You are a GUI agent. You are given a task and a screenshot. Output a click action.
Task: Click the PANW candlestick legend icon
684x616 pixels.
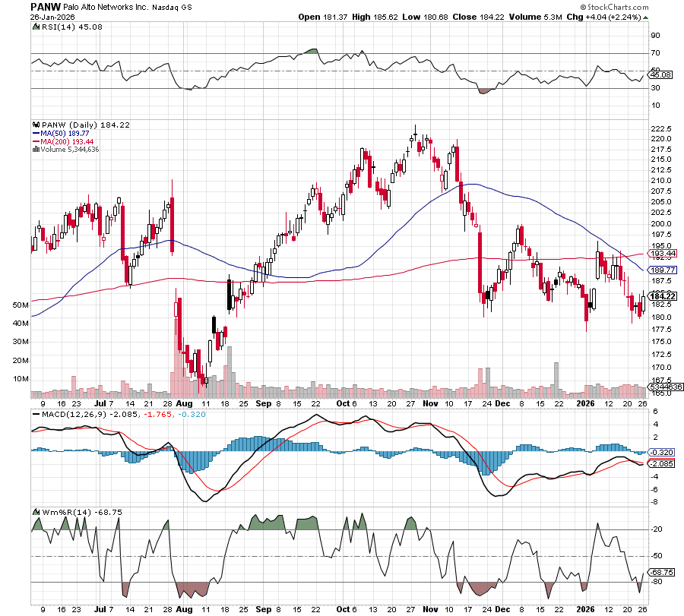click(x=35, y=125)
